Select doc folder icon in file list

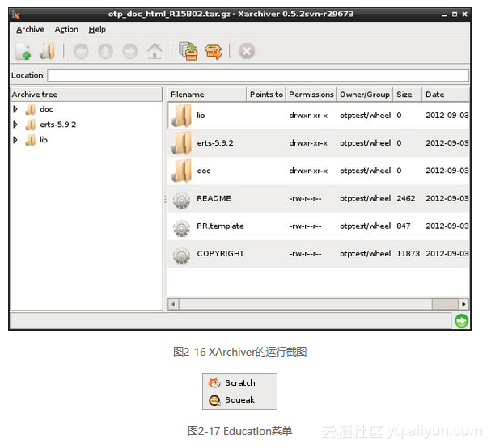coord(182,171)
